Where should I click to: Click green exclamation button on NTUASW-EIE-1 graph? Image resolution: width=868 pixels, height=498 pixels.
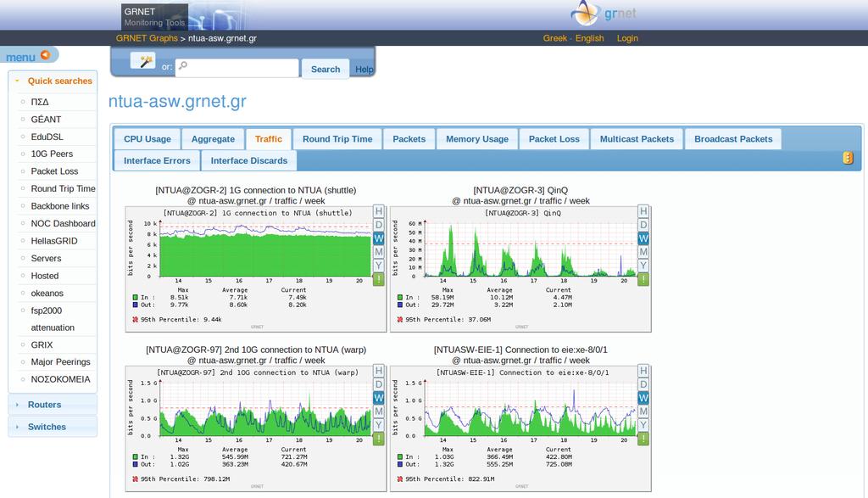coord(643,439)
